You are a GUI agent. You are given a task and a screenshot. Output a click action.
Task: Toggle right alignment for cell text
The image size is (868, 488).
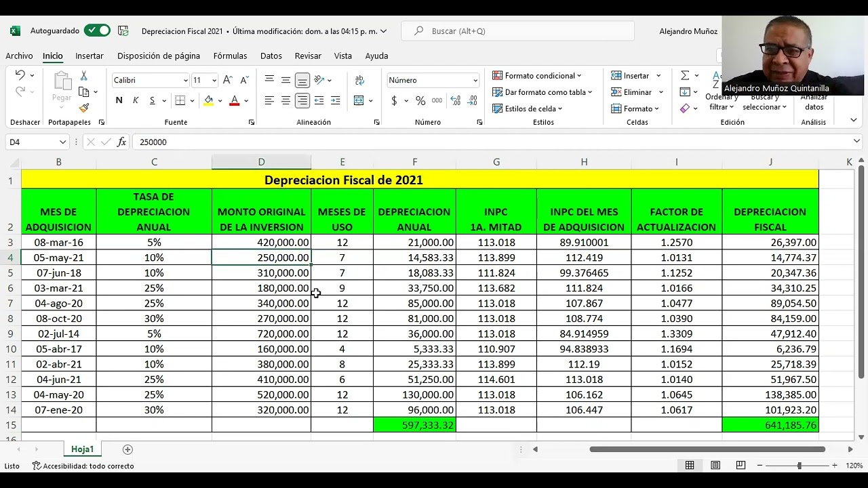click(x=302, y=100)
